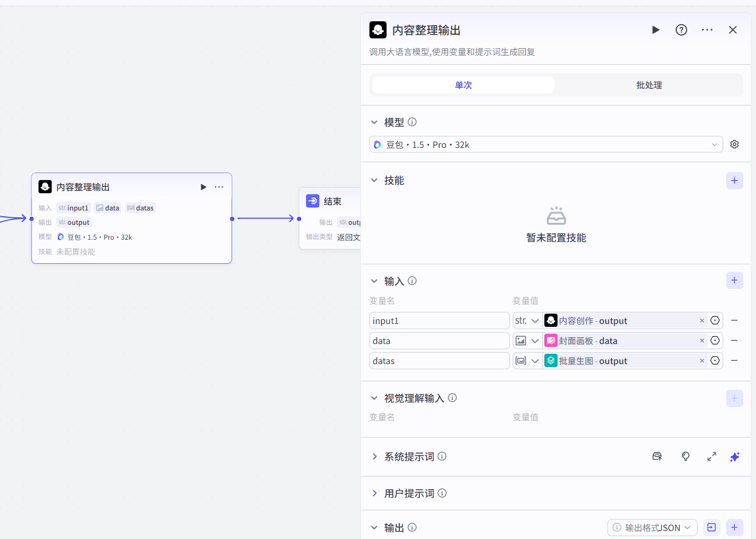Add a skill with the 技能 plus button

[x=735, y=181]
